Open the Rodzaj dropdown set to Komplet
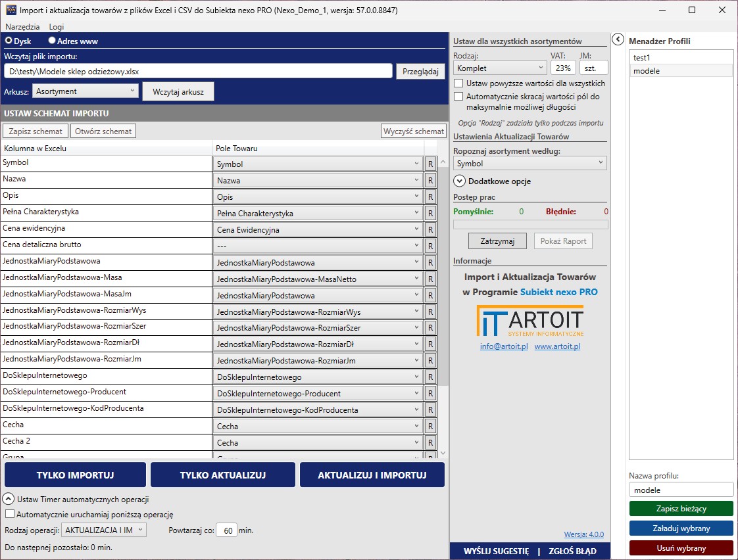738x560 pixels. pos(499,68)
